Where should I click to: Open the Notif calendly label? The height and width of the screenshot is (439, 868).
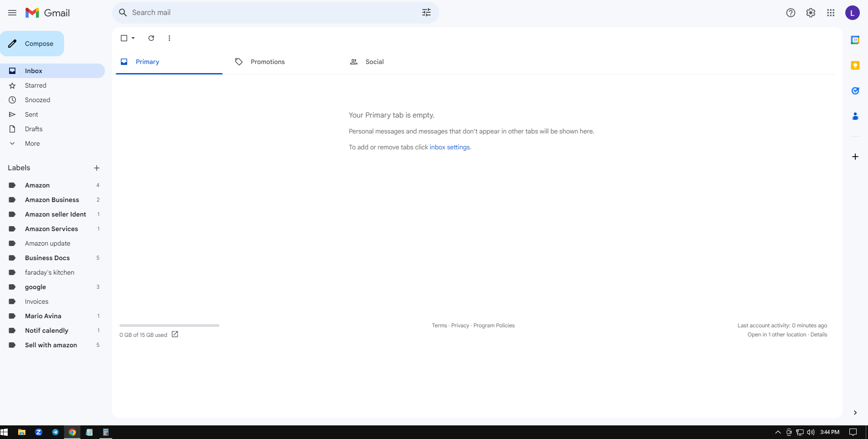coord(52,330)
